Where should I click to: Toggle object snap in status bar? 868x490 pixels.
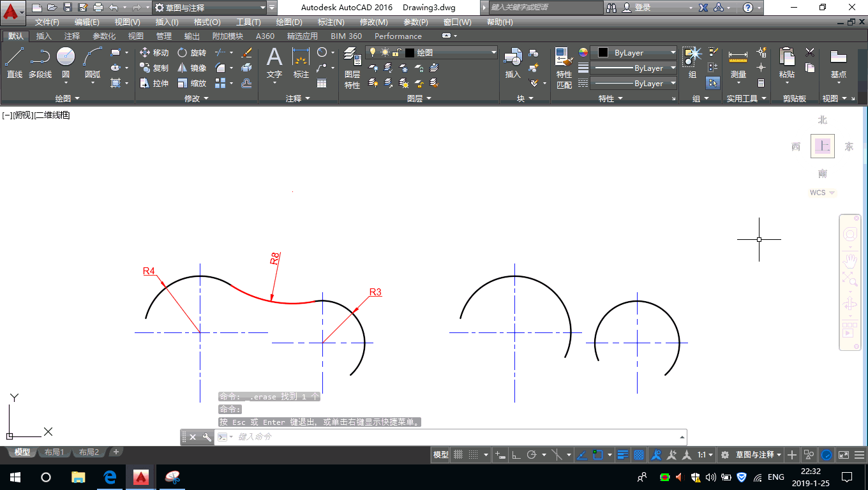598,455
